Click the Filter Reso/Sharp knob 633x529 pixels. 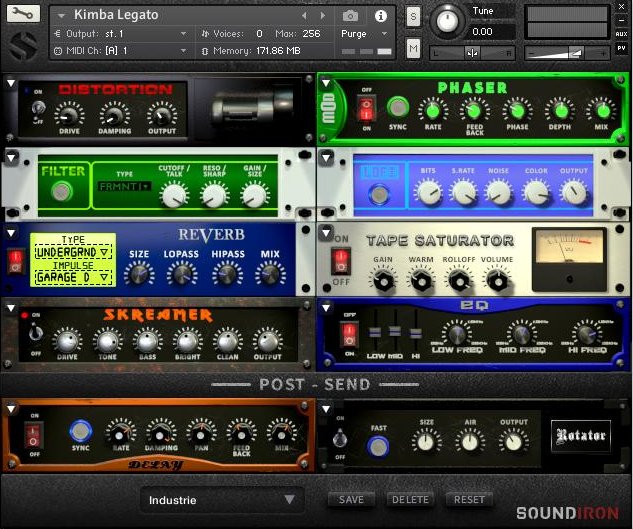pyautogui.click(x=214, y=195)
